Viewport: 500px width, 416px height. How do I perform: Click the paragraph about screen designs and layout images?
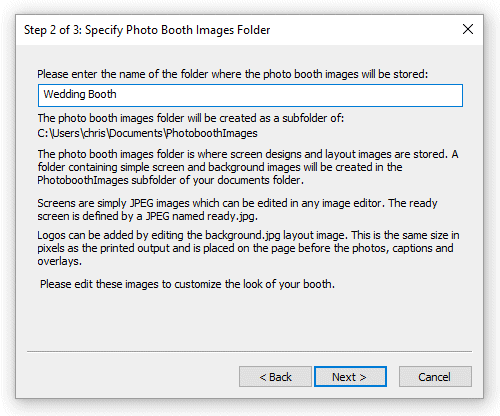pyautogui.click(x=247, y=167)
